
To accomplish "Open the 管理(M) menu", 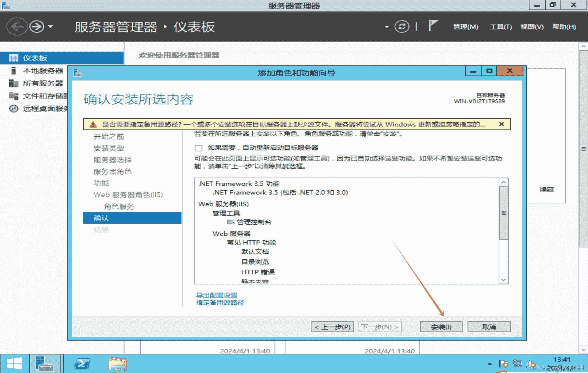I will [466, 26].
